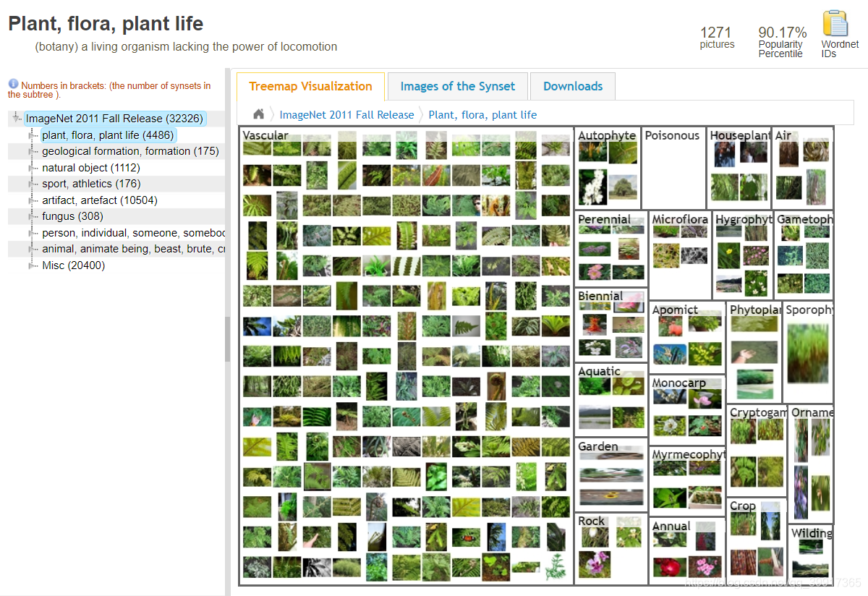Expand the natural object tree arrow
Screen dimensions: 868x596
click(33, 168)
